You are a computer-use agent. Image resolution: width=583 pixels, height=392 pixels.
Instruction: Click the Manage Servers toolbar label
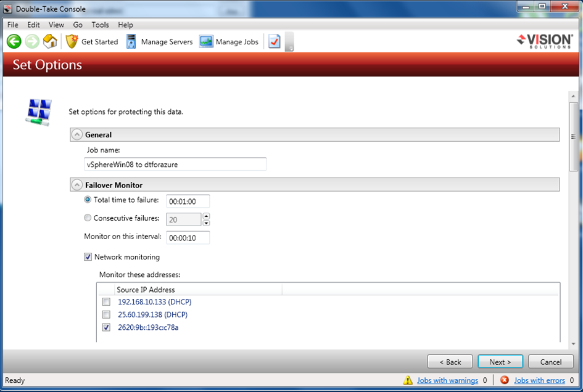click(x=167, y=42)
